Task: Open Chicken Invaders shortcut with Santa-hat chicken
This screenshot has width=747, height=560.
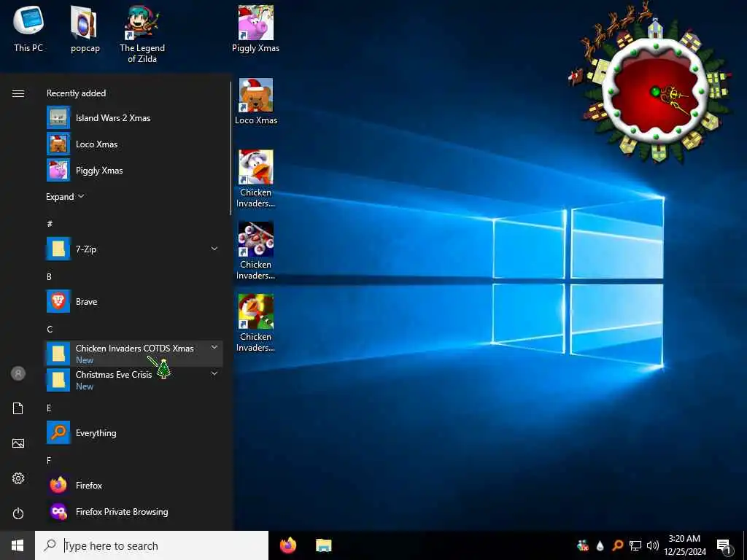Action: click(256, 179)
